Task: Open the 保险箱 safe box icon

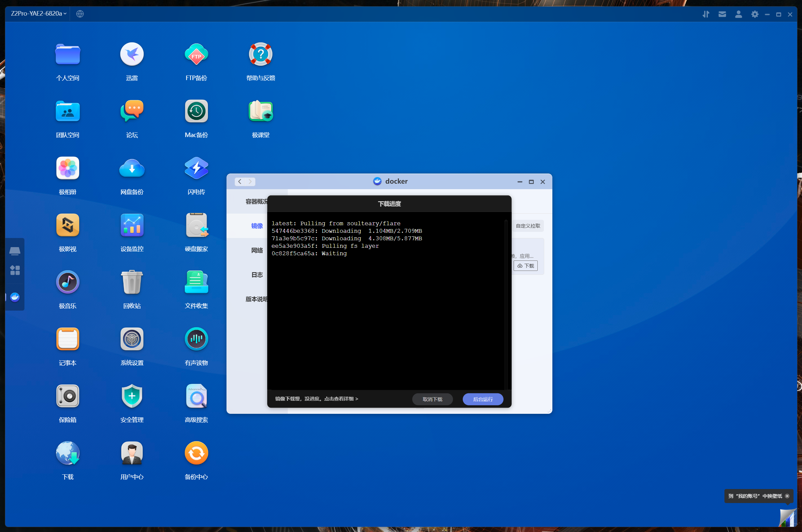Action: [x=67, y=396]
